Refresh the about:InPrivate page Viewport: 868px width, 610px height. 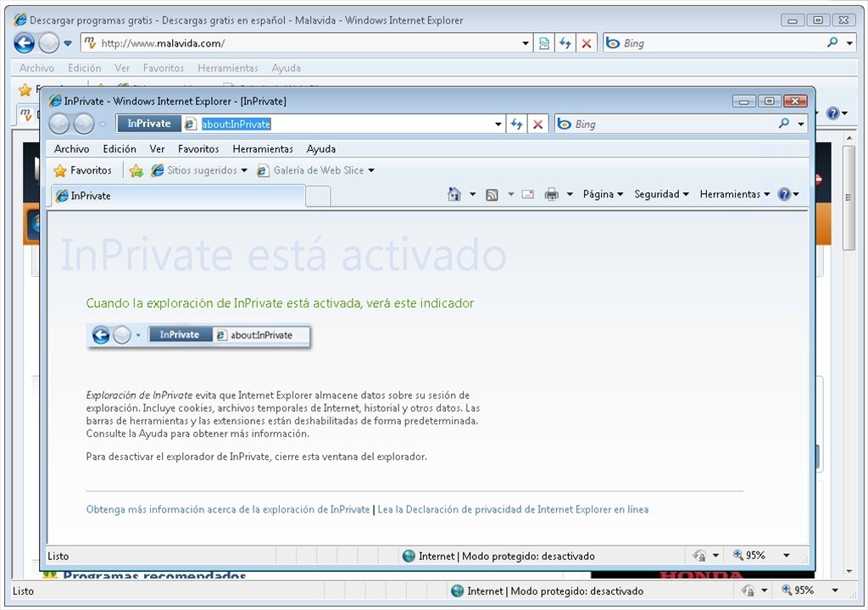516,124
